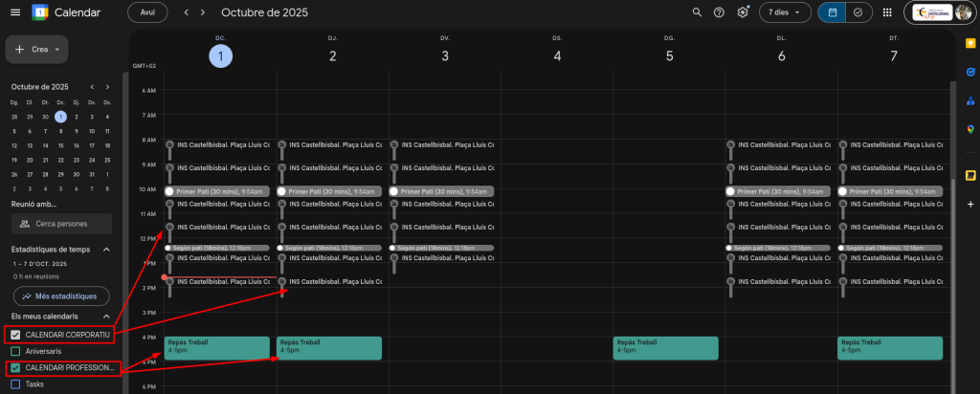Open the main menu hamburger icon
Image resolution: width=980 pixels, height=394 pixels.
14,12
